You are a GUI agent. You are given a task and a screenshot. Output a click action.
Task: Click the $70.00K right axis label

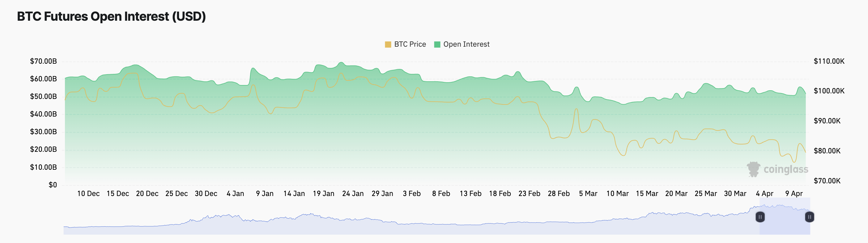[x=827, y=181]
